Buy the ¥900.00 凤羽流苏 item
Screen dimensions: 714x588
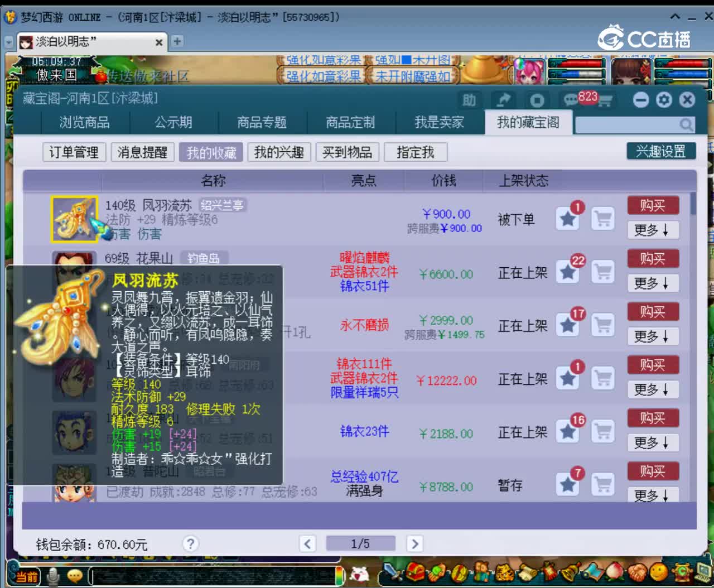click(x=653, y=205)
